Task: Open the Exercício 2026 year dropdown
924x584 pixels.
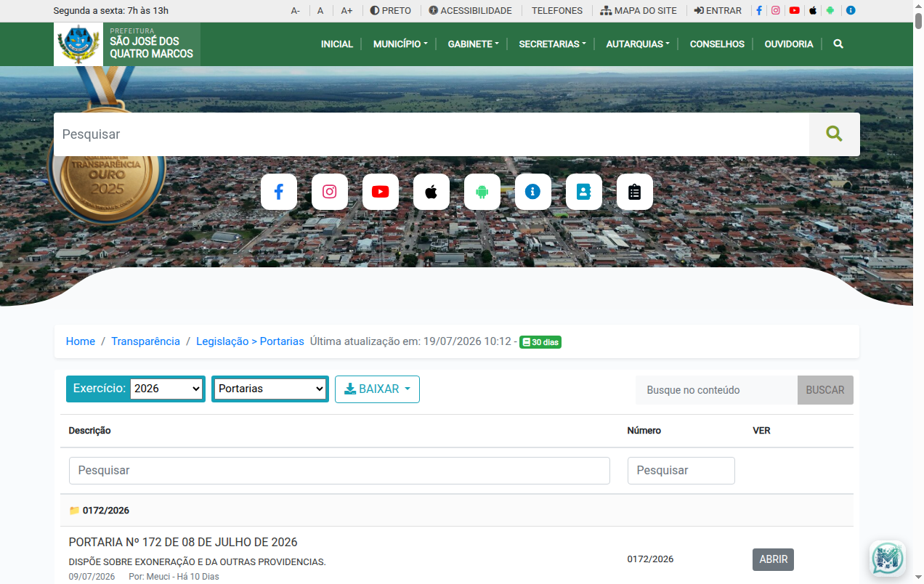Action: (x=166, y=389)
